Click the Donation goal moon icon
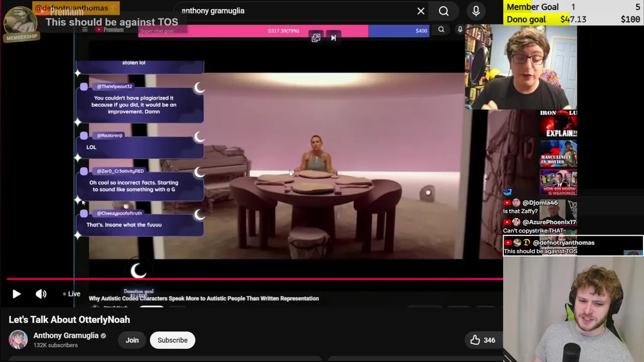Image resolution: width=644 pixels, height=362 pixels. (138, 272)
